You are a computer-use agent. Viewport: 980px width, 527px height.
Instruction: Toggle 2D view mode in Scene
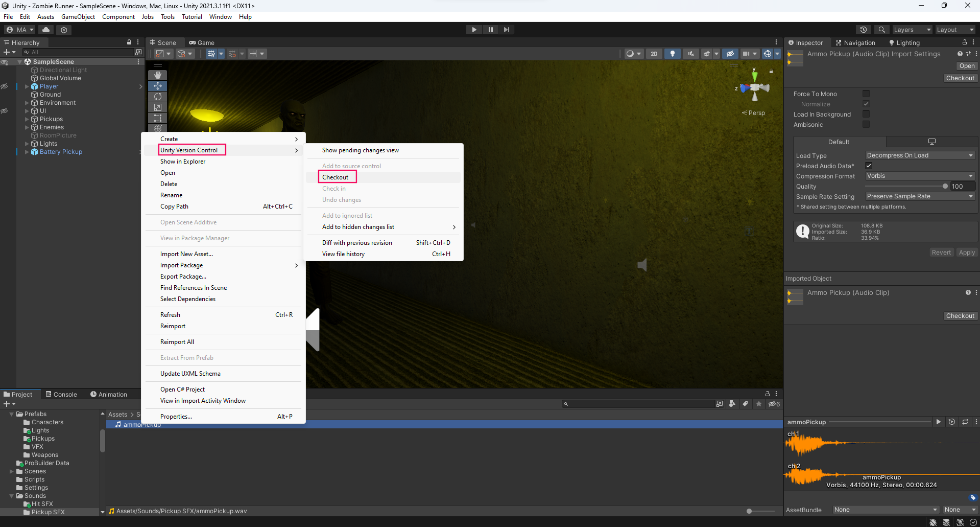pyautogui.click(x=654, y=54)
